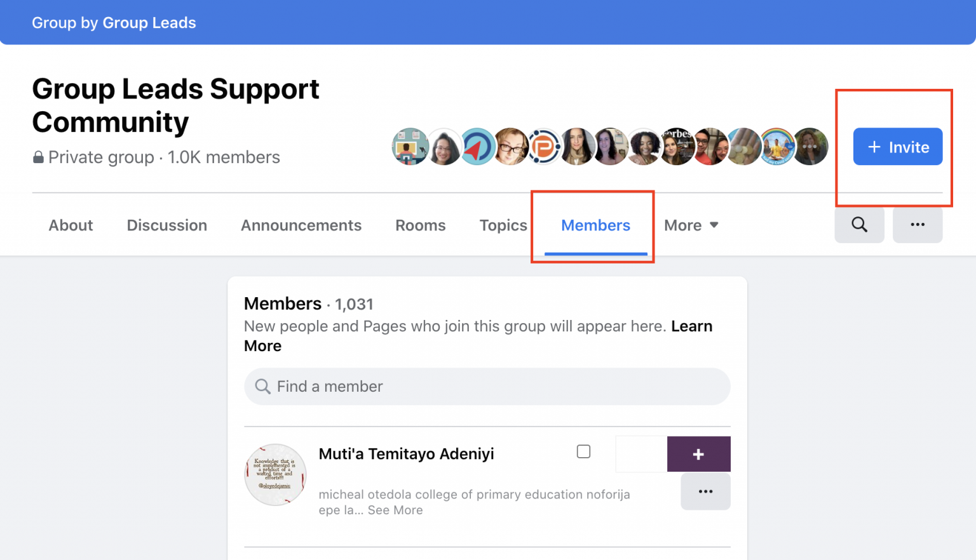Screen dimensions: 976x560
Task: Click Muti'a Temitayo Adeniyi's profile picture
Action: (275, 474)
